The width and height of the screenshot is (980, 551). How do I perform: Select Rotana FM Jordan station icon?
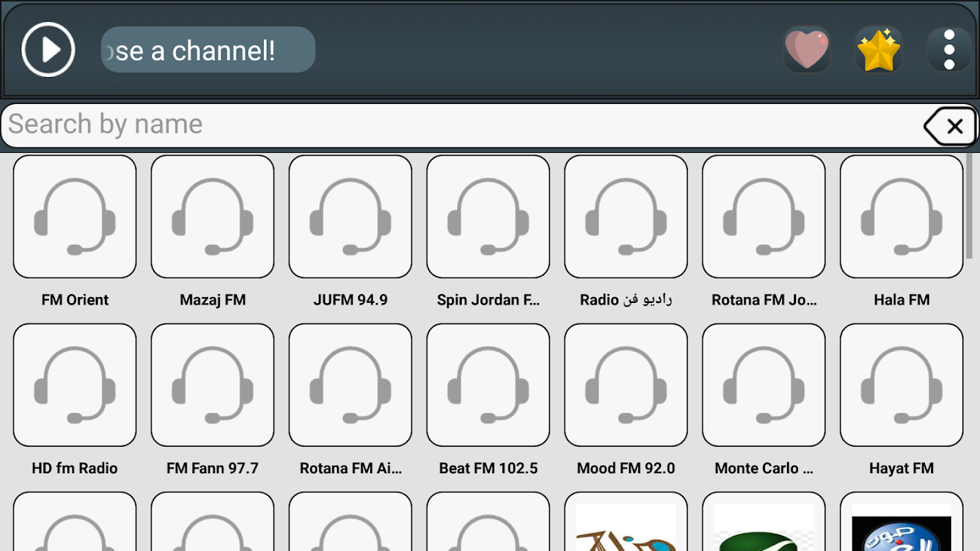tap(764, 216)
